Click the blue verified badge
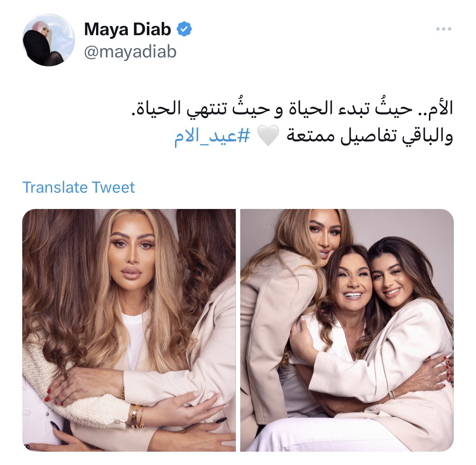 [184, 29]
